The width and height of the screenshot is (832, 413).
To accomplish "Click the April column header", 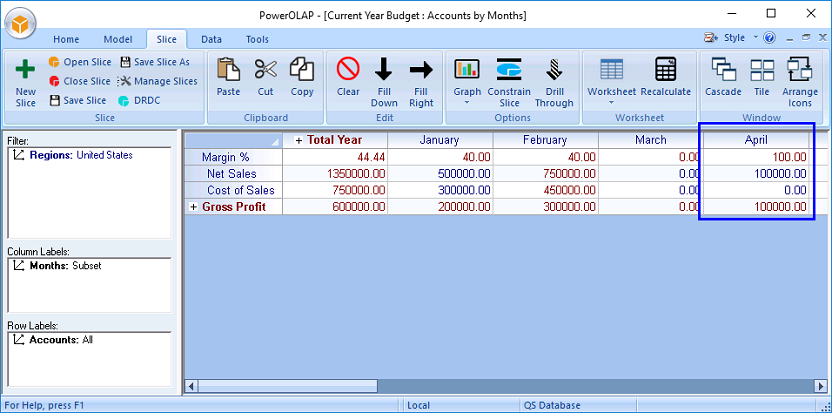I will tap(756, 140).
